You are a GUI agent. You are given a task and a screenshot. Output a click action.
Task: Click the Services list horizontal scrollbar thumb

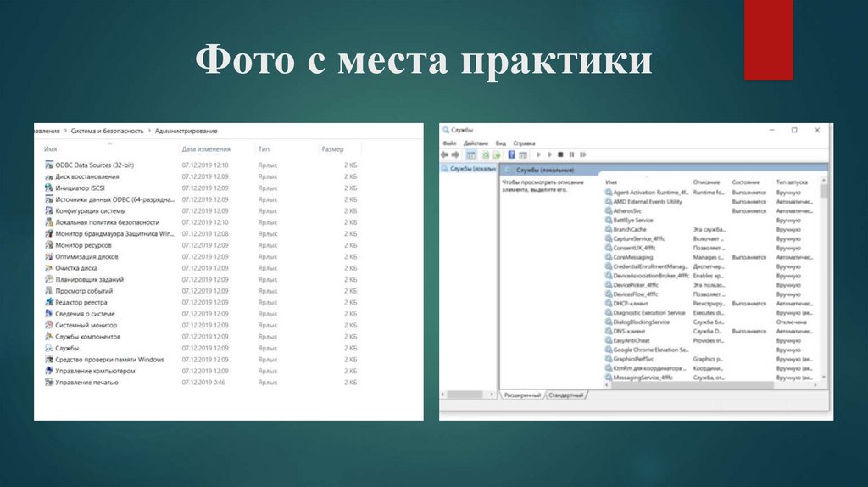point(692,384)
